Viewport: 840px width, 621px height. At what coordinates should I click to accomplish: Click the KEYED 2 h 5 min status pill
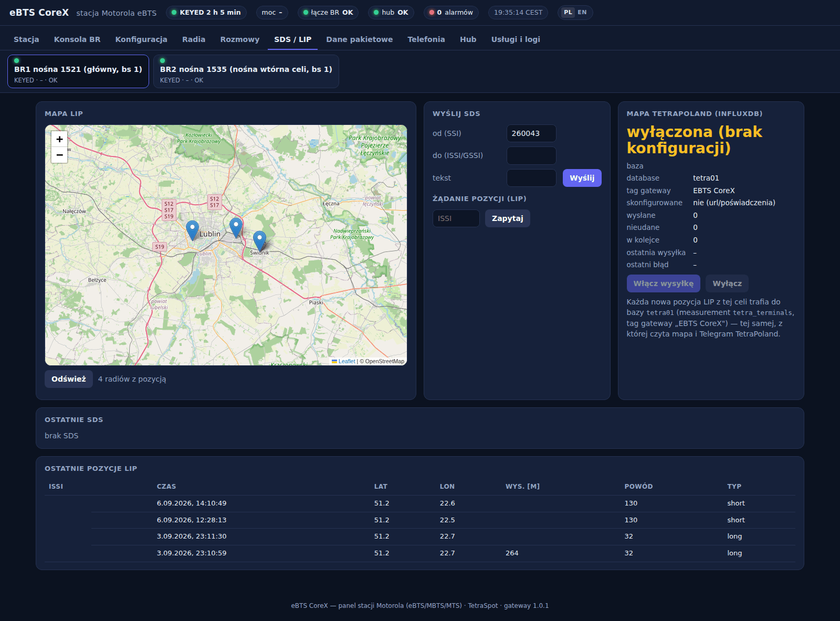click(206, 13)
